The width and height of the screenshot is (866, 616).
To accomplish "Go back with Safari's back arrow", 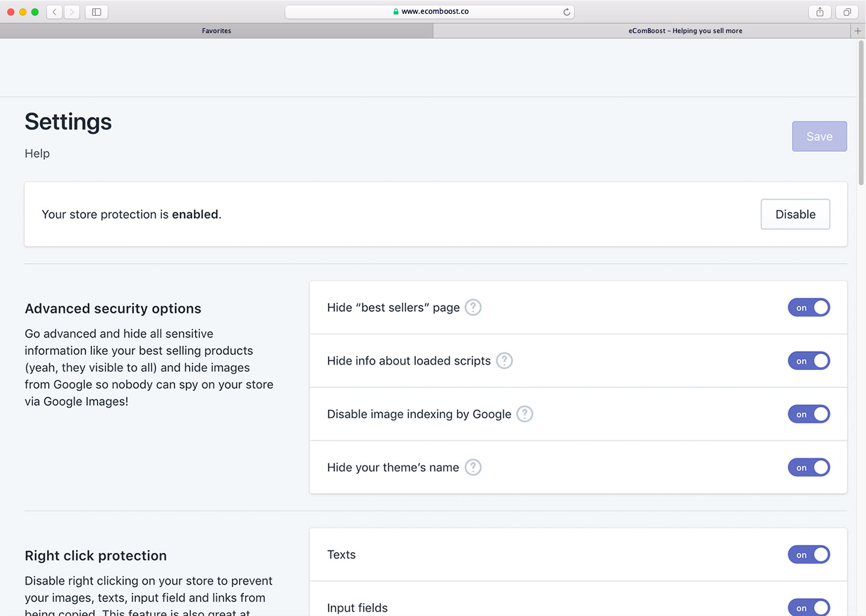I will point(55,11).
